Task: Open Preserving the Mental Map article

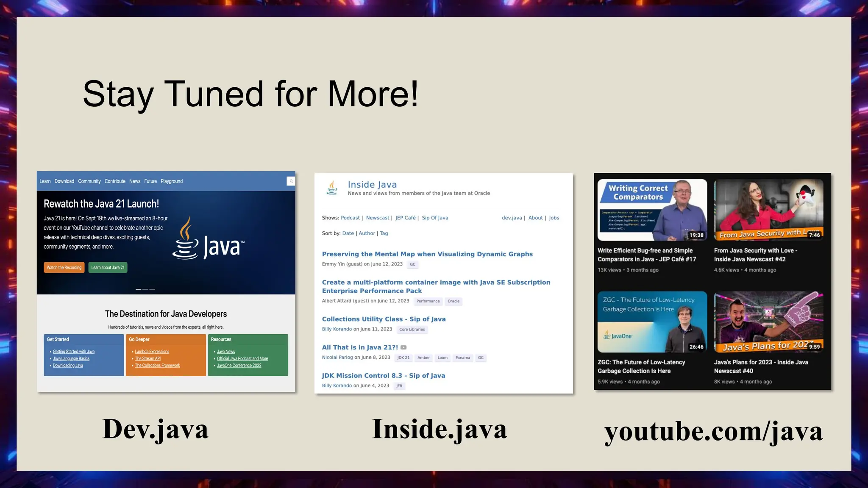Action: (427, 254)
